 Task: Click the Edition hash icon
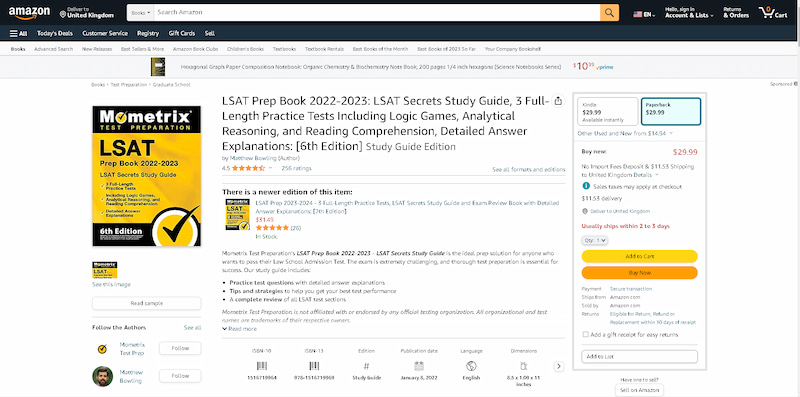pos(366,366)
